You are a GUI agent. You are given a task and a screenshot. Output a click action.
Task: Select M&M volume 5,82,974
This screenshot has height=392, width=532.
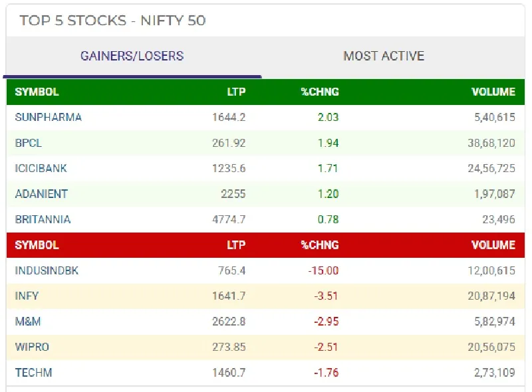[x=495, y=322]
